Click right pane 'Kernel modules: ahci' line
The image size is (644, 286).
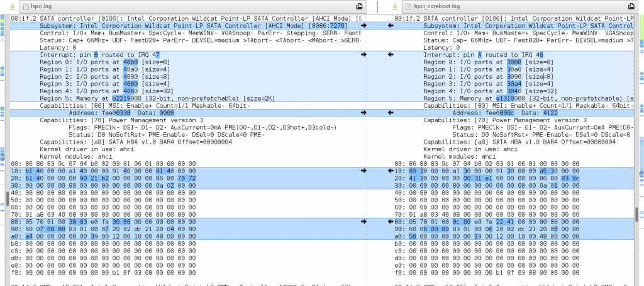pyautogui.click(x=460, y=156)
